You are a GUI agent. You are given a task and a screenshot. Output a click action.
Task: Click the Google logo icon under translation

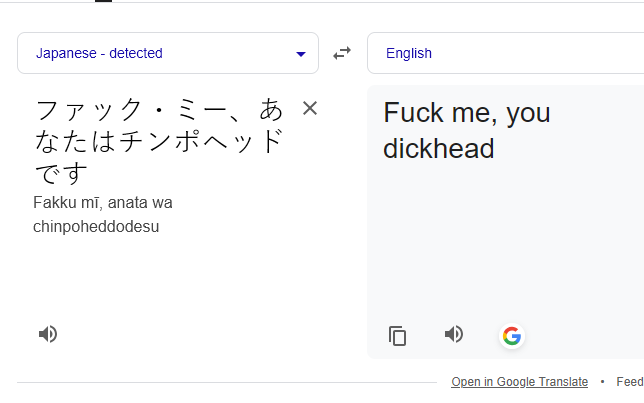(512, 336)
